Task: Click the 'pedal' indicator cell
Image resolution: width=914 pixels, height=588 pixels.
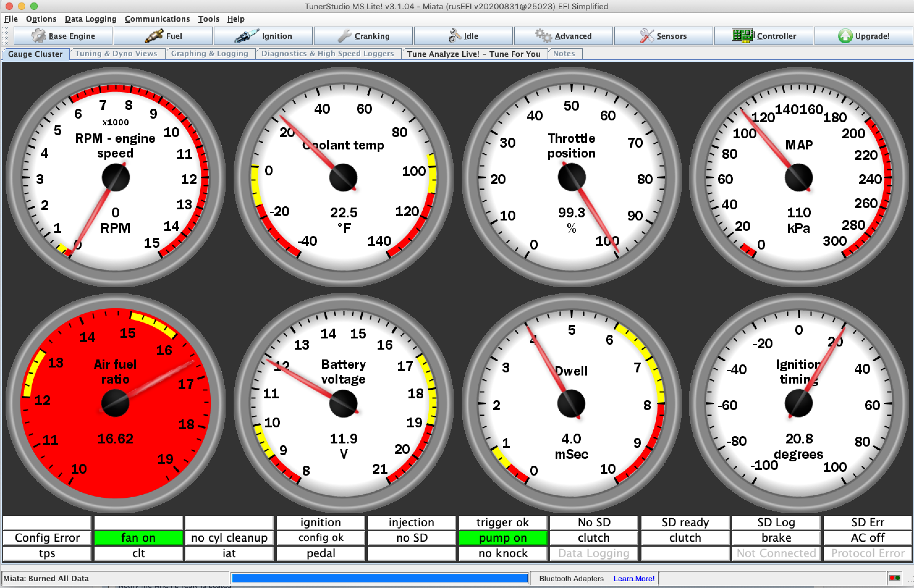Action: (x=320, y=553)
